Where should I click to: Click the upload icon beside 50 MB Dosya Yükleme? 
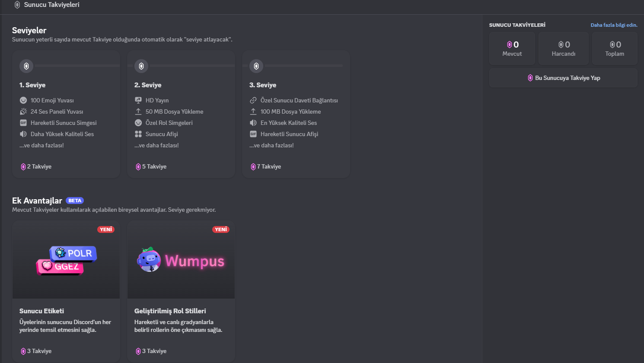[x=138, y=111]
